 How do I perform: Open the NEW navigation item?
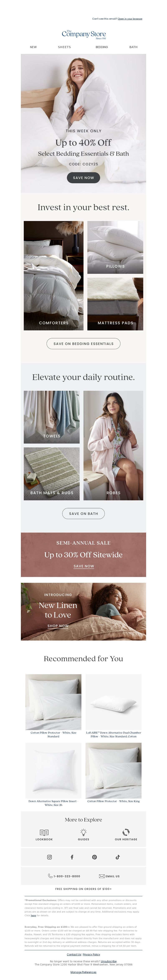[x=34, y=47]
